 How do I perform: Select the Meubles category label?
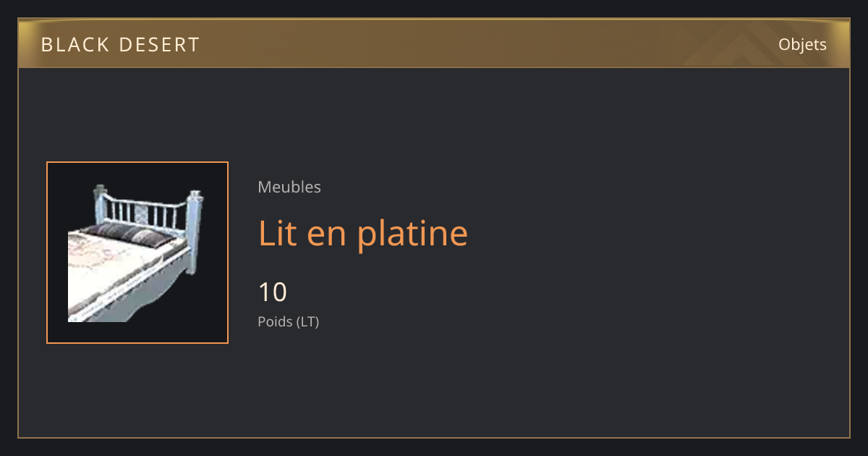pyautogui.click(x=289, y=187)
